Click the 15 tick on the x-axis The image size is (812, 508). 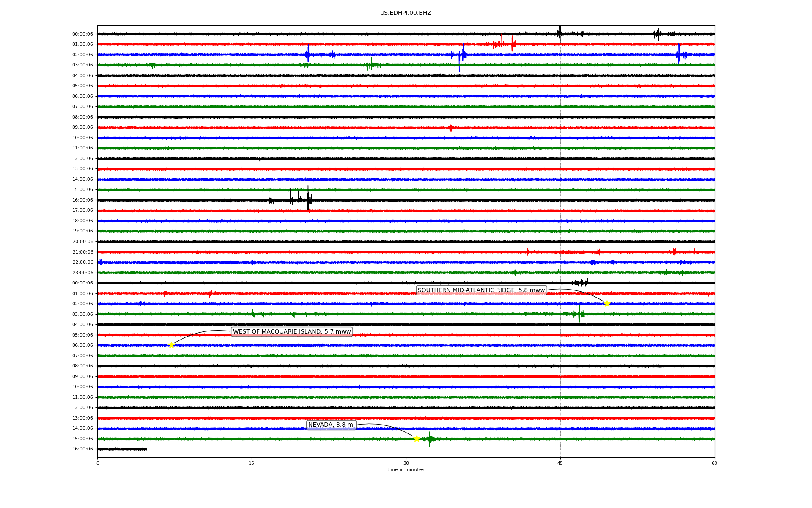pos(252,463)
